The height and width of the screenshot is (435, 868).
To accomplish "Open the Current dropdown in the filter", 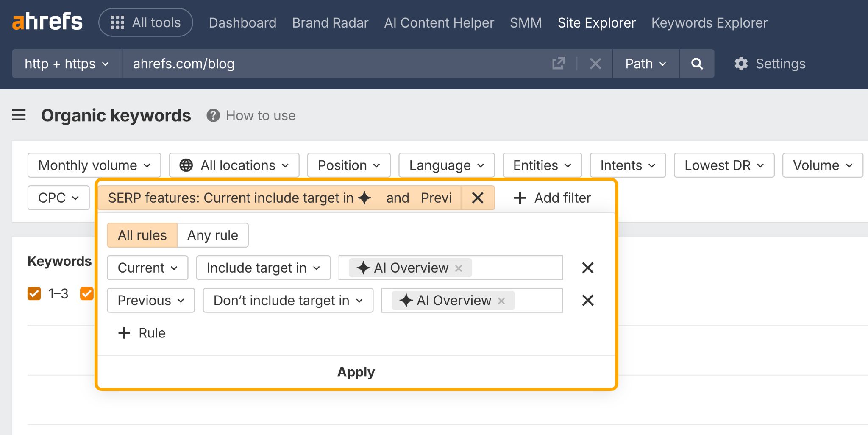I will [147, 268].
